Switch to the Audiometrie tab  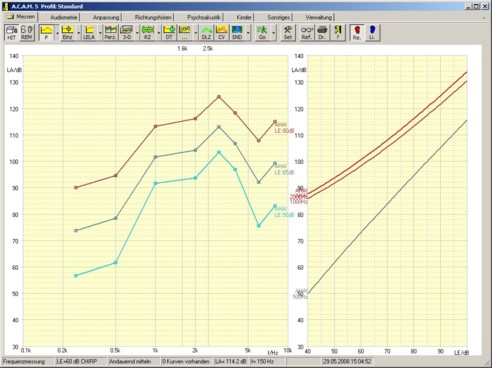(x=64, y=17)
